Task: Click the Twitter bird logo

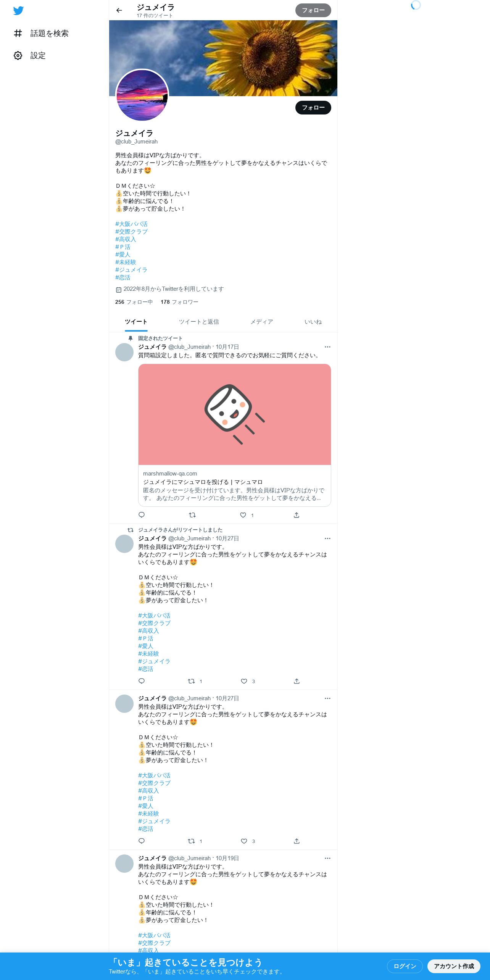Action: pyautogui.click(x=18, y=11)
